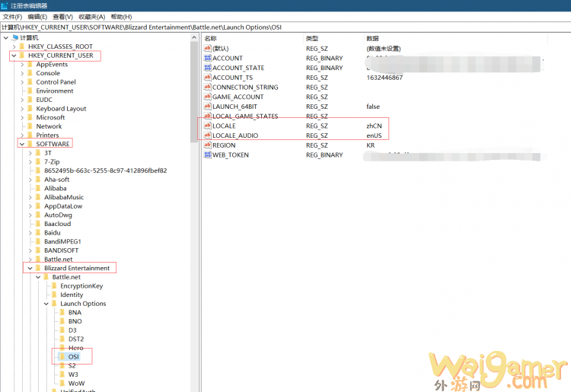Expand the AppEvents arrow
571x392 pixels.
(22, 65)
